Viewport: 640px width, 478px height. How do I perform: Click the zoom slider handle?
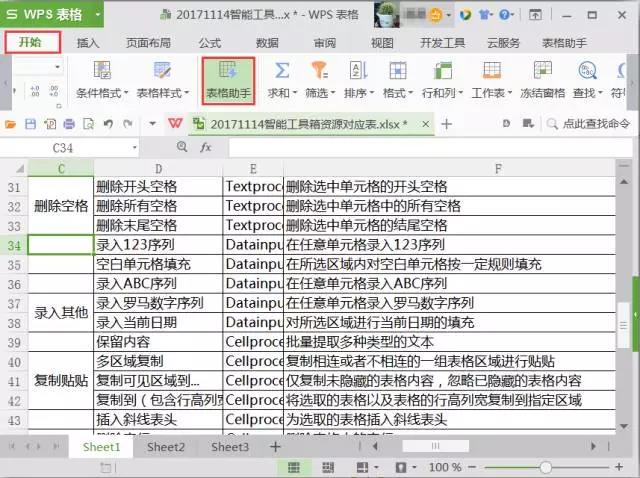545,467
